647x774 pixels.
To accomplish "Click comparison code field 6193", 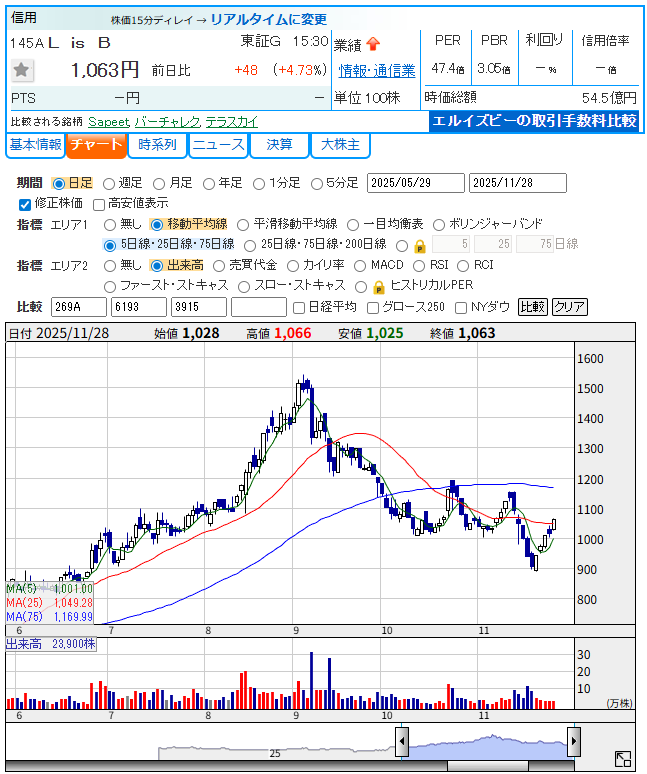I will pos(139,307).
